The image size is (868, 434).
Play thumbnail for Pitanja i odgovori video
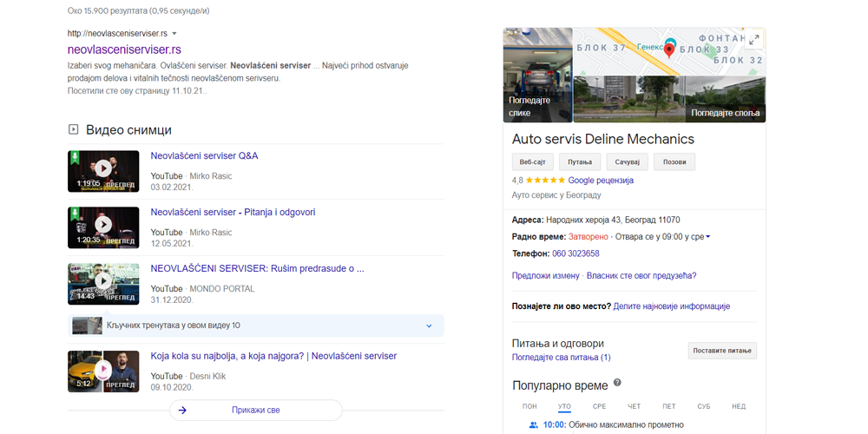[x=103, y=227]
